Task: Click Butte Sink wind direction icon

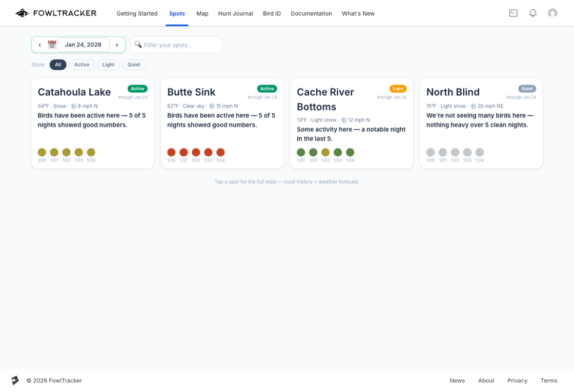Action: coord(212,106)
